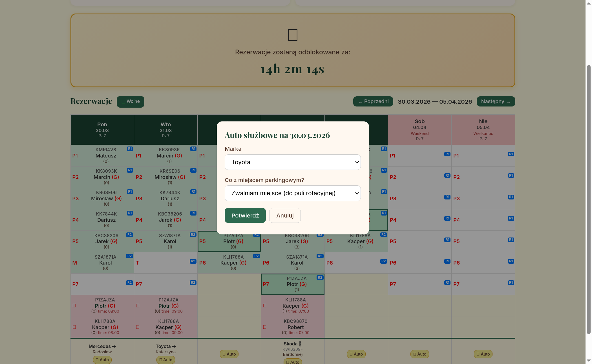Viewport: 592px width, 364px height.
Task: Click waitlist icon beside Robert KBC98870
Action: pos(265,327)
